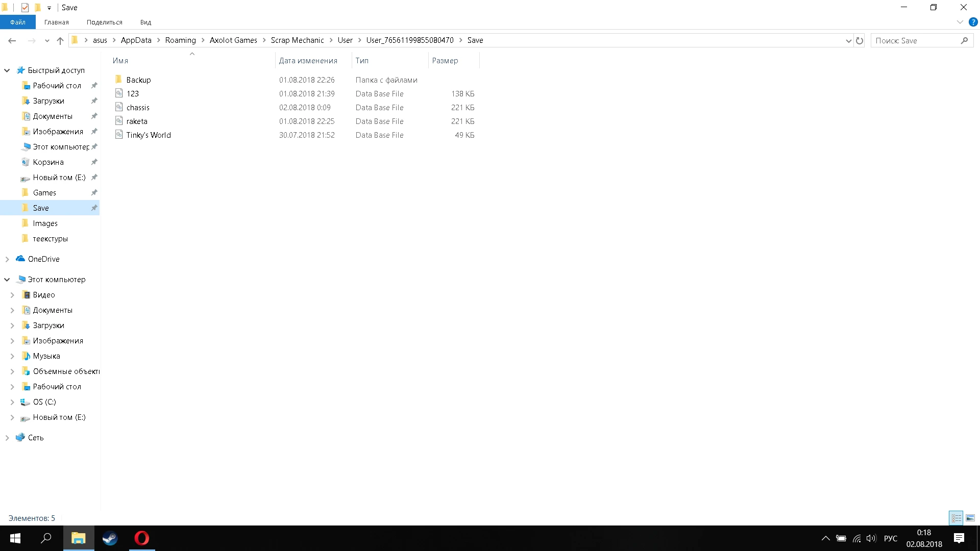Open Opera browser from the taskbar

(x=141, y=538)
